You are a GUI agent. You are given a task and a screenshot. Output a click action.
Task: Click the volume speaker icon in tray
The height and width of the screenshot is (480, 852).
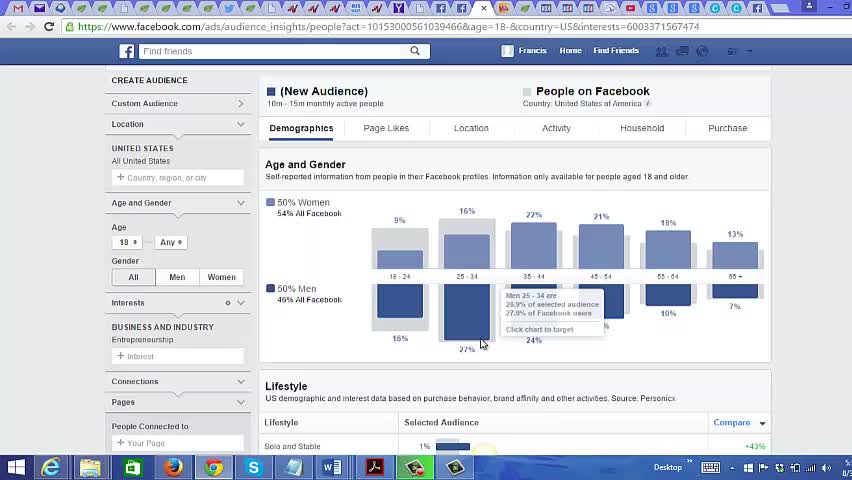[826, 467]
